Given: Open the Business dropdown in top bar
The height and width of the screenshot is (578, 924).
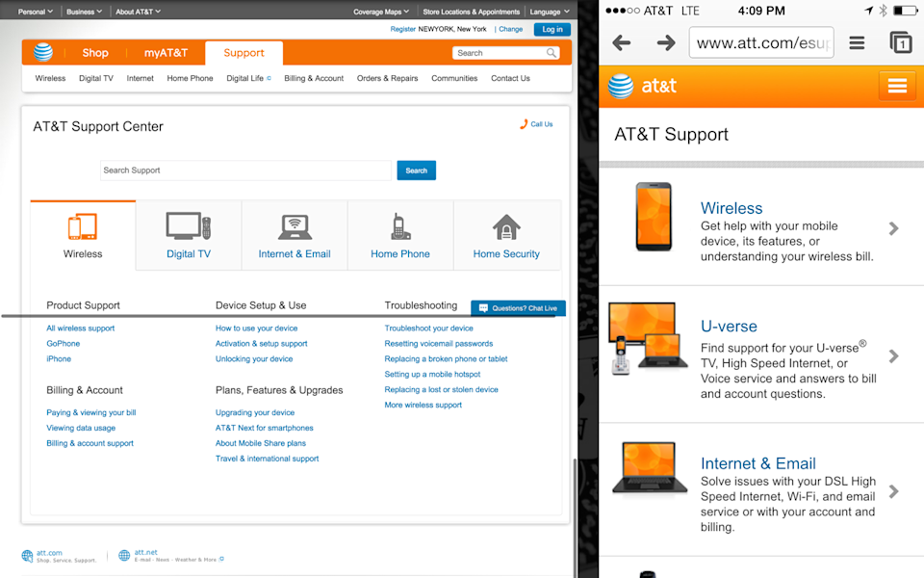Looking at the screenshot, I should pos(85,12).
